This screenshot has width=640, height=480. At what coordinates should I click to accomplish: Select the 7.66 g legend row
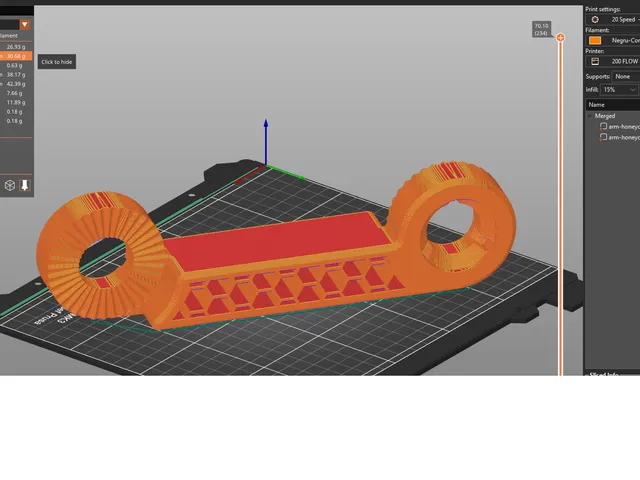(x=16, y=93)
